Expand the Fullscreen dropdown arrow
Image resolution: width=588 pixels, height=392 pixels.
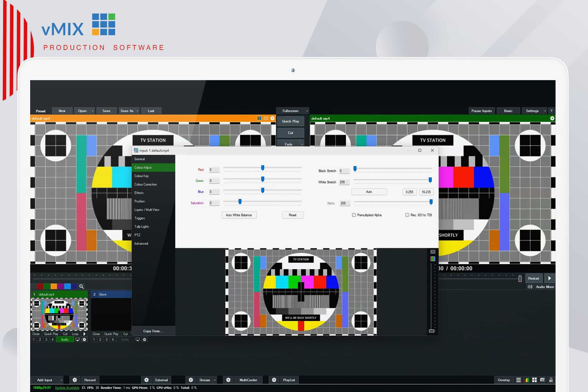click(x=307, y=111)
